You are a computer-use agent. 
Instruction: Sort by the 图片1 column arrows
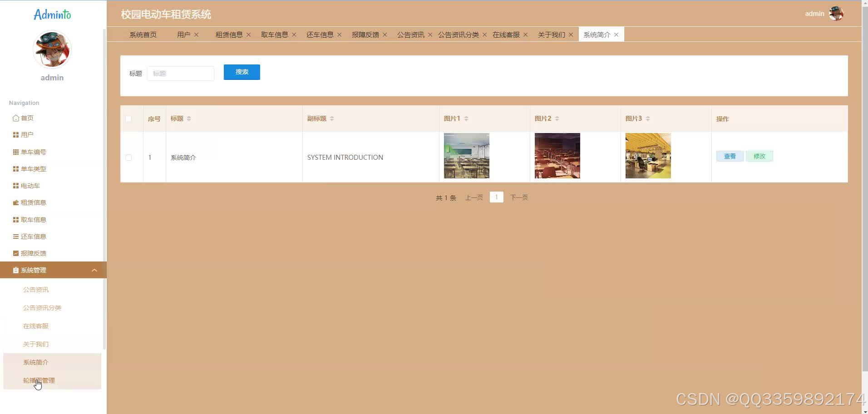click(x=466, y=118)
